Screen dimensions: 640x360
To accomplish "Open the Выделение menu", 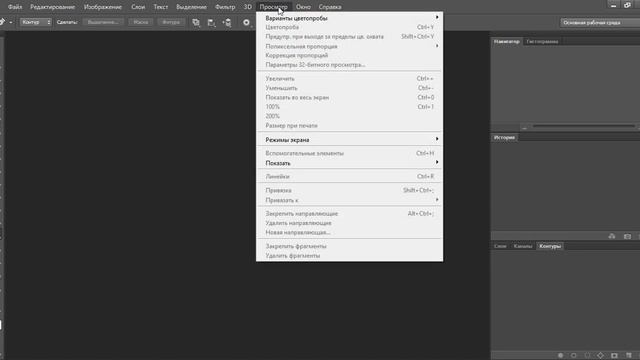I will [191, 7].
